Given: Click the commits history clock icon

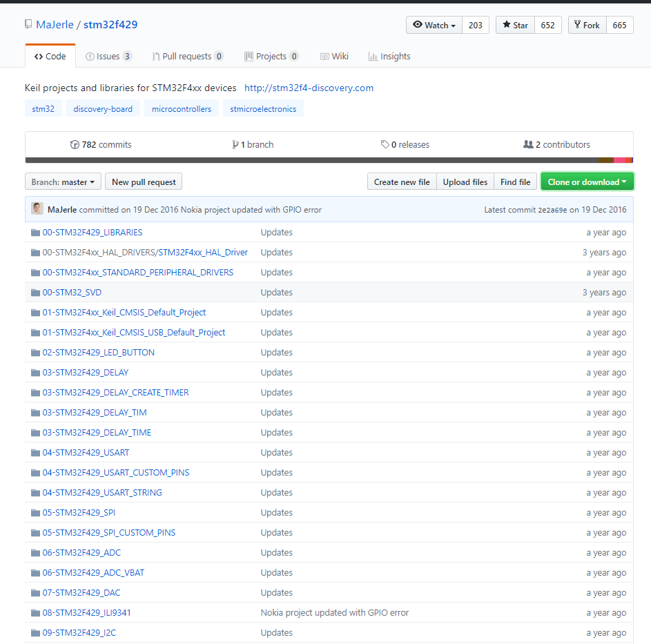Looking at the screenshot, I should (75, 144).
